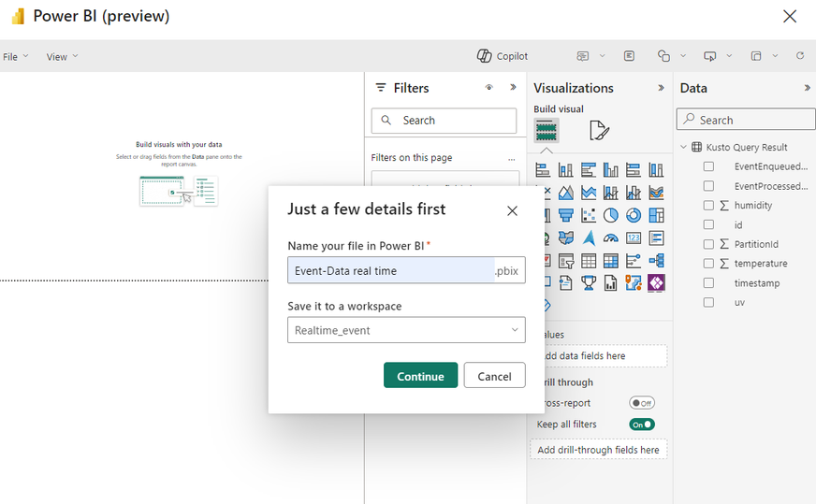Add a Scatter chart visual
Image resolution: width=816 pixels, height=504 pixels.
[588, 215]
